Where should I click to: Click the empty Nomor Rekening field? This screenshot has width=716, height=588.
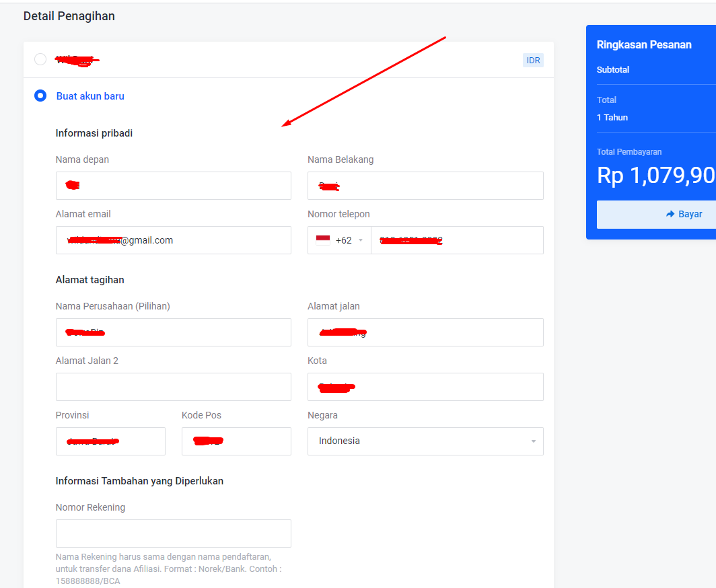point(173,534)
